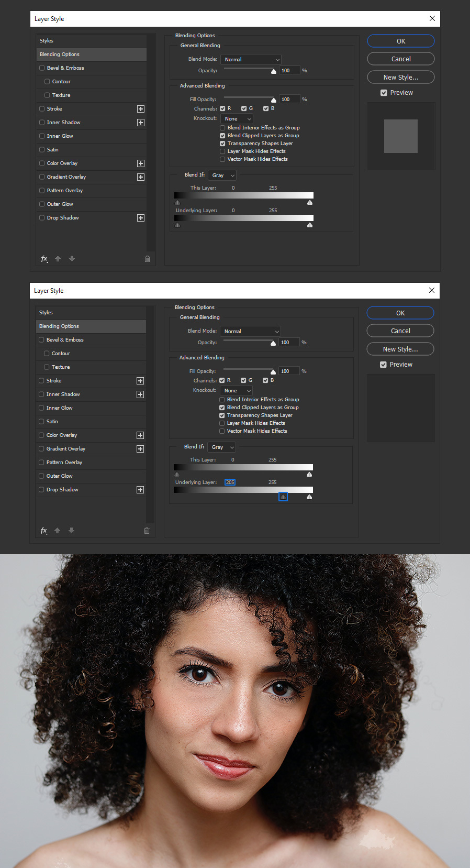Viewport: 470px width, 868px height.
Task: Click OK in lower Layer Style dialog
Action: click(400, 313)
